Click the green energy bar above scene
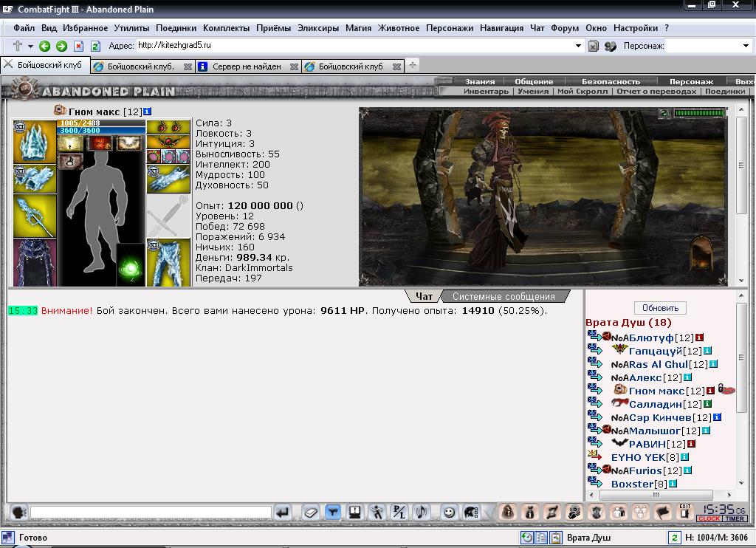This screenshot has width=756, height=548. click(699, 113)
